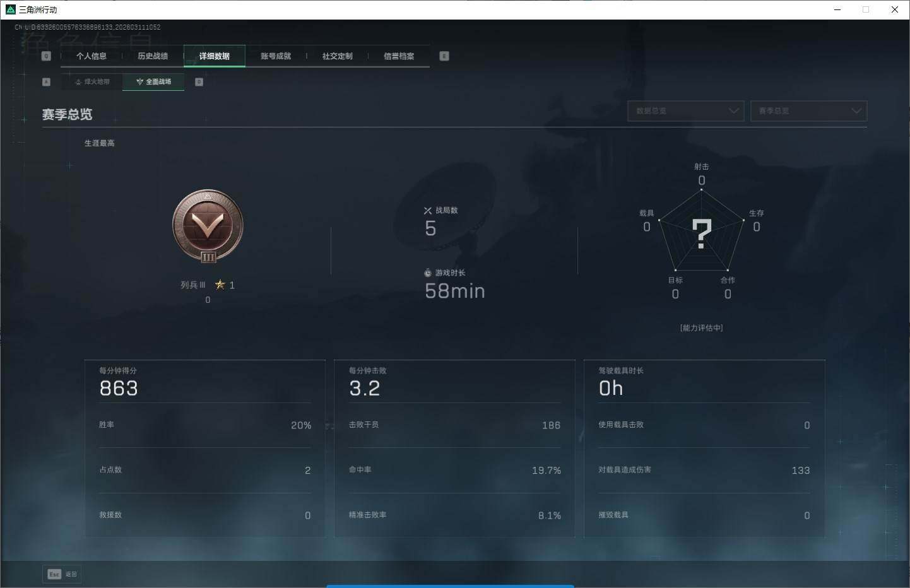Click the 对载具造成伤害 value 133

[801, 471]
